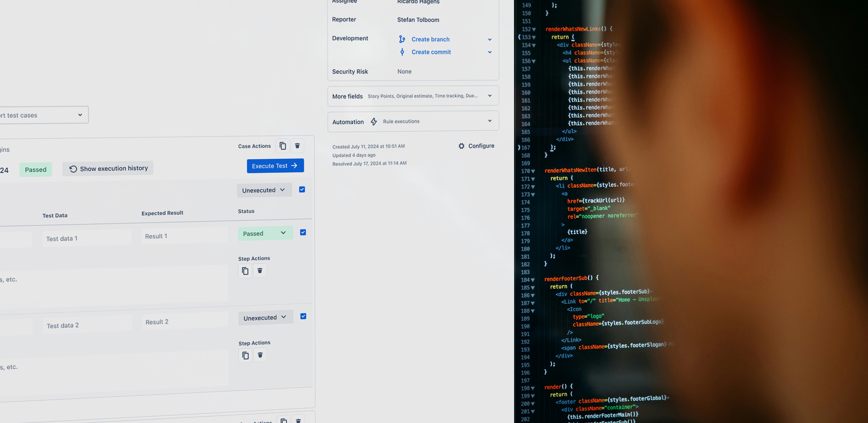Open the test cases dropdown selector

click(44, 115)
